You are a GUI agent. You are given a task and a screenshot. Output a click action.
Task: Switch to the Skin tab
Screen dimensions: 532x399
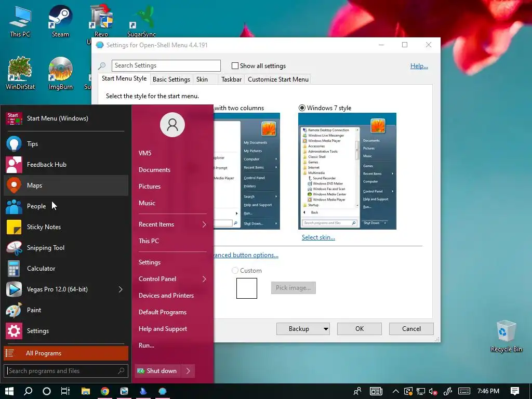tap(202, 79)
